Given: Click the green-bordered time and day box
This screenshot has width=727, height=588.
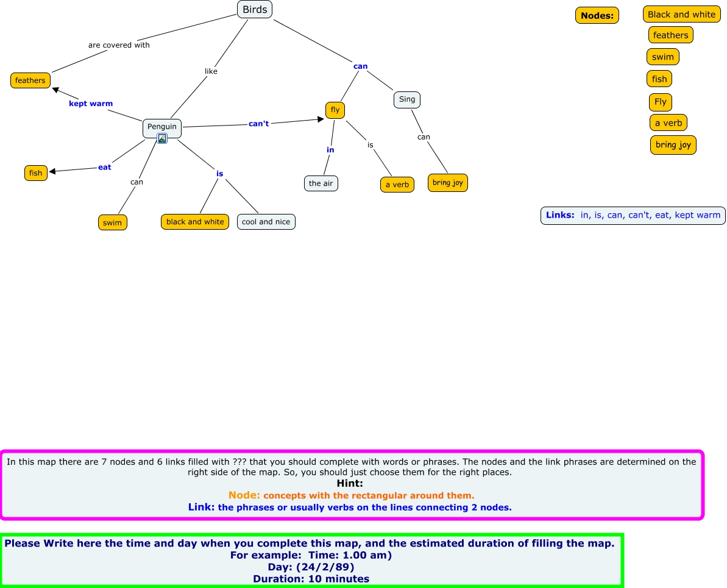Looking at the screenshot, I should pyautogui.click(x=311, y=561).
